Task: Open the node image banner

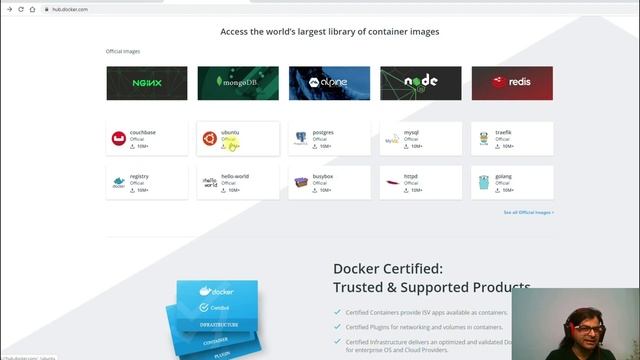Action: point(421,83)
